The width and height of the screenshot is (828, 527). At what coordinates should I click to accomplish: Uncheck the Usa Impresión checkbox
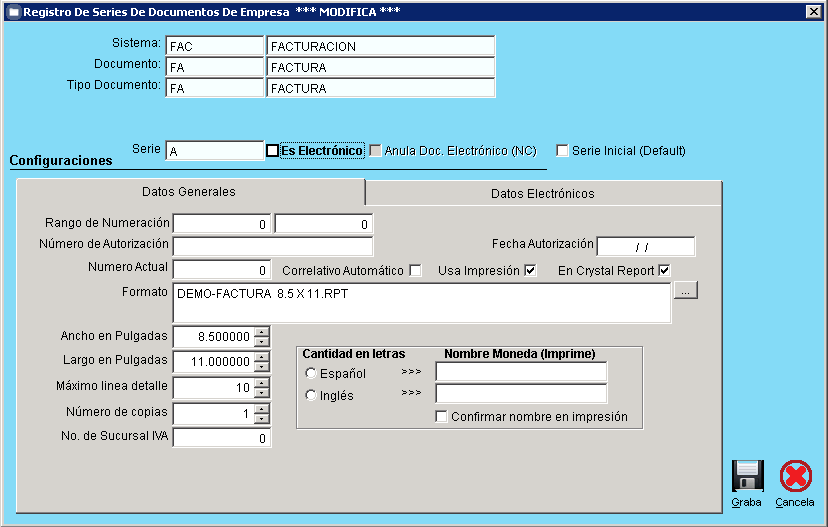(x=530, y=270)
